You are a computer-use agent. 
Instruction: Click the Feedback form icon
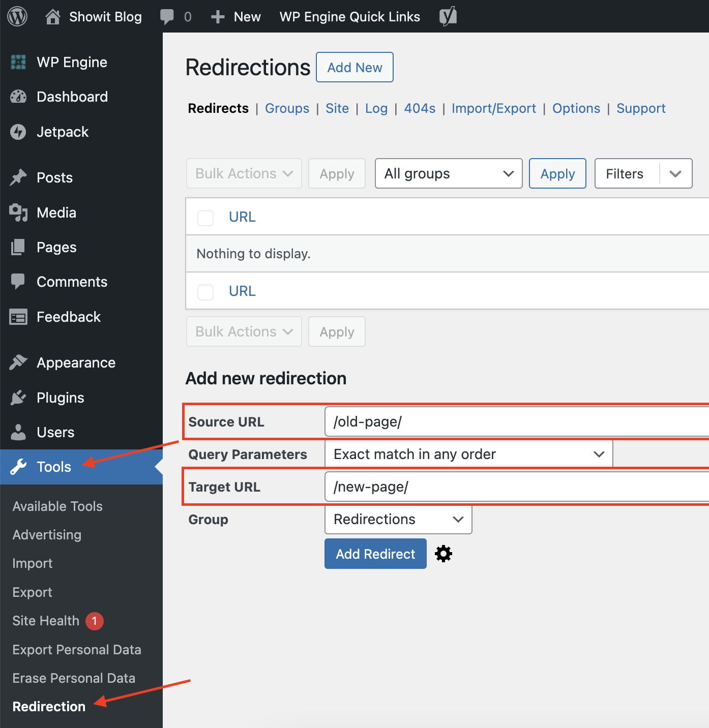tap(18, 317)
